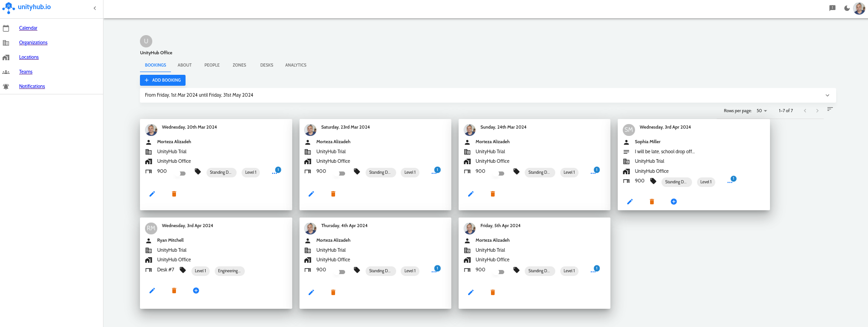Click the unityhub.io logo
Screen dimensions: 868x327
(27, 7)
